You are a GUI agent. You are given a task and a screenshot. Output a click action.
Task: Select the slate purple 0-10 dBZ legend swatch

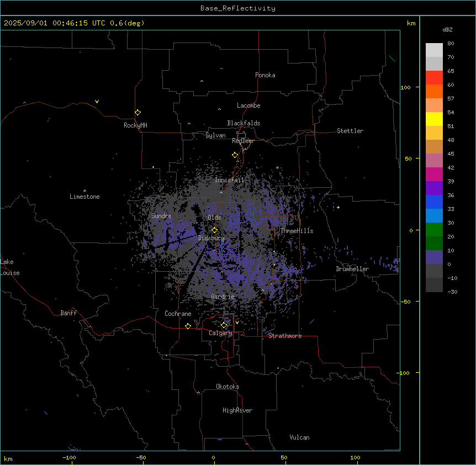click(434, 257)
